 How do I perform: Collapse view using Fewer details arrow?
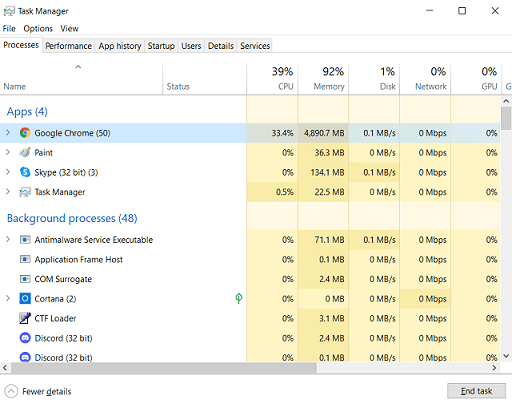coord(11,391)
